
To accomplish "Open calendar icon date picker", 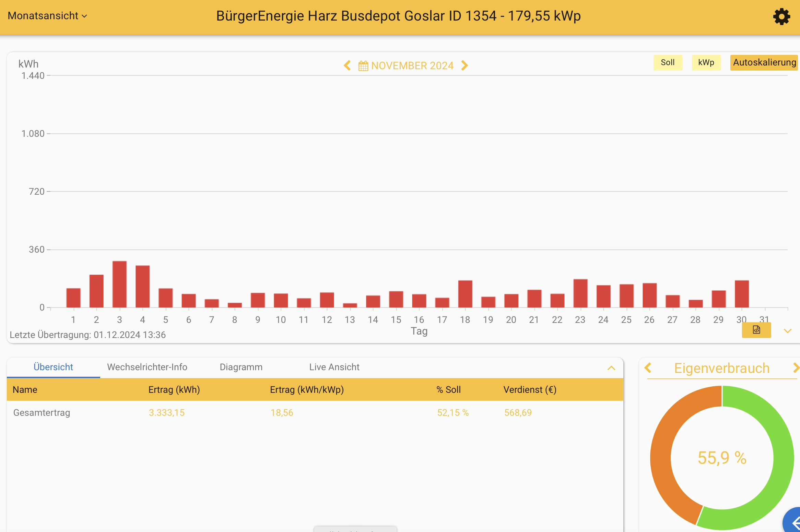I will pos(363,65).
